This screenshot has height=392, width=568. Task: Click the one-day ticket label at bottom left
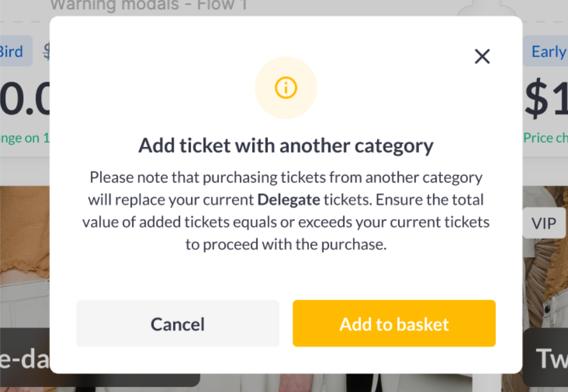25,359
